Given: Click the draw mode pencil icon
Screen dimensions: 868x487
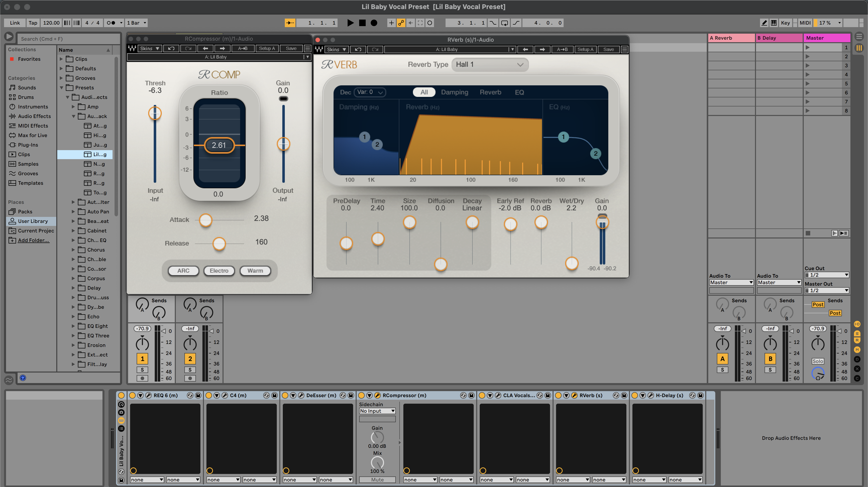Looking at the screenshot, I should point(764,23).
